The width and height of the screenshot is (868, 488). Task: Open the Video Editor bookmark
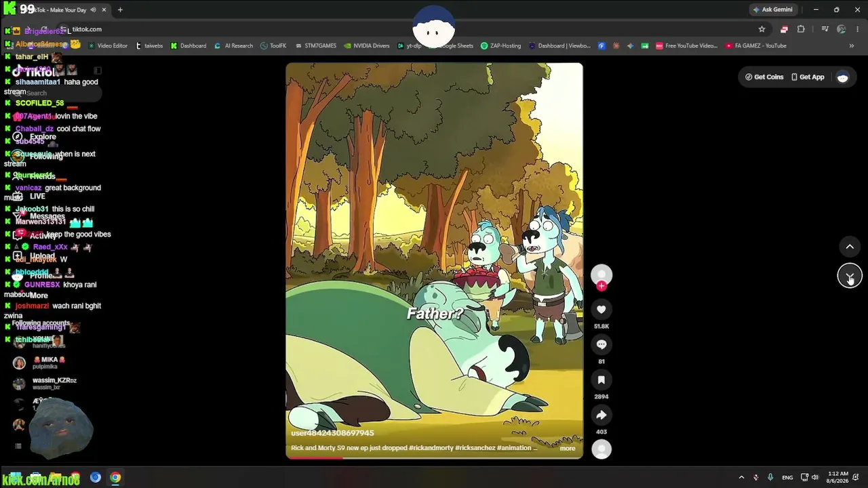[107, 46]
